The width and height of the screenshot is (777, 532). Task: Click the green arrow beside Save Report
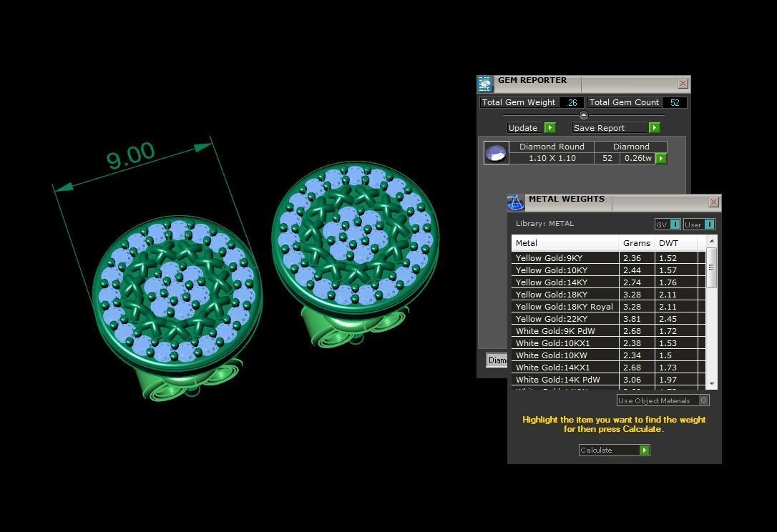coord(654,128)
